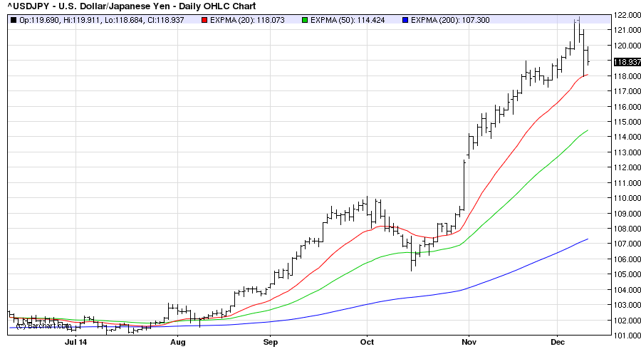Click the Sep date axis label
641x364 pixels.
[271, 343]
